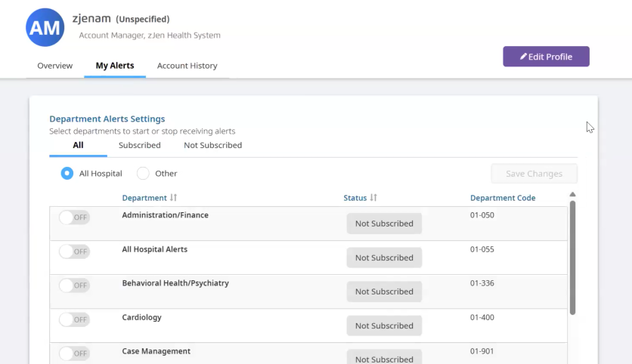Sort by Department column arrows icon

[174, 198]
